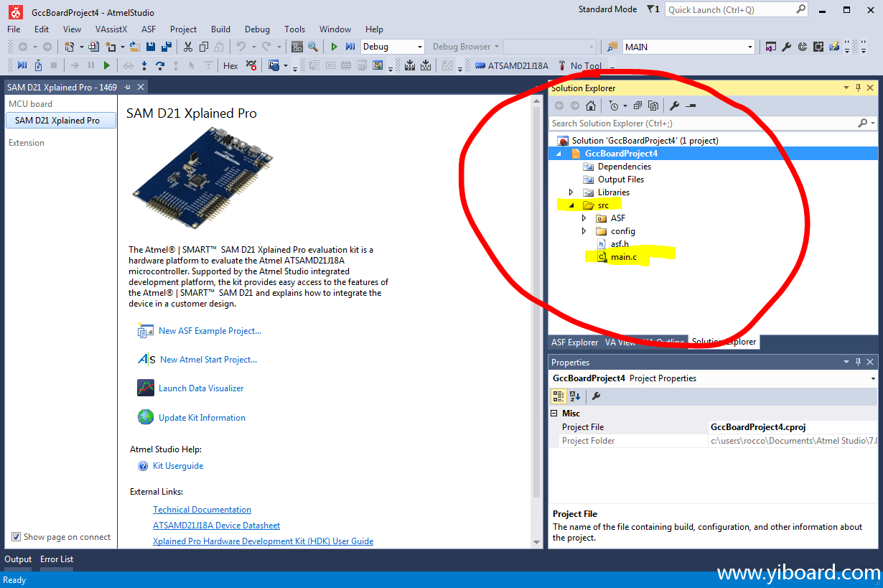Open the ATSAMD21J18A Device Datasheet link
The image size is (883, 588).
tap(216, 526)
